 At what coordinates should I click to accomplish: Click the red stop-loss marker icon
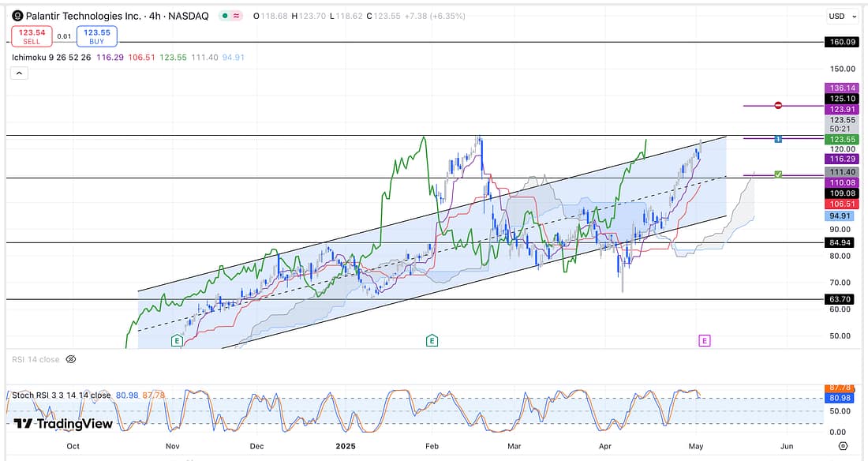778,105
